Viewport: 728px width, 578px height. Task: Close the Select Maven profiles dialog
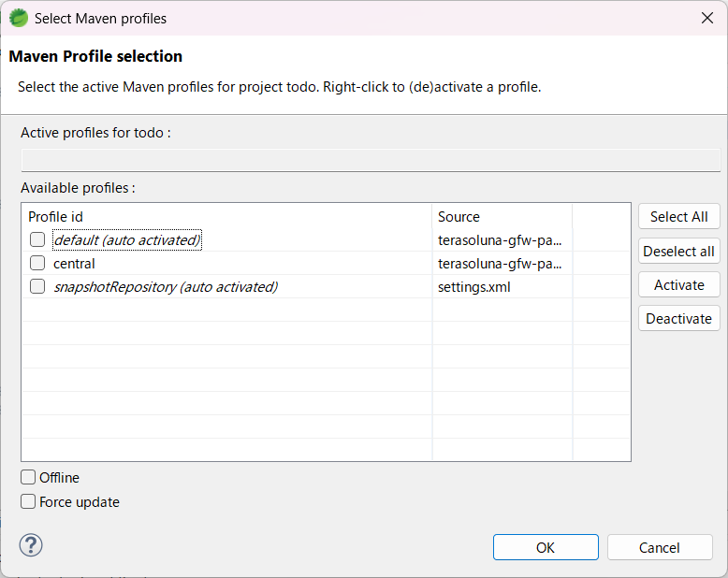(706, 18)
